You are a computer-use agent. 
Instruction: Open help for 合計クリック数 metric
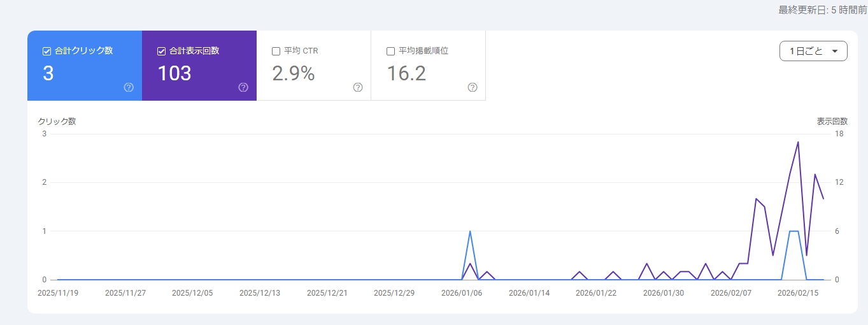(x=129, y=87)
